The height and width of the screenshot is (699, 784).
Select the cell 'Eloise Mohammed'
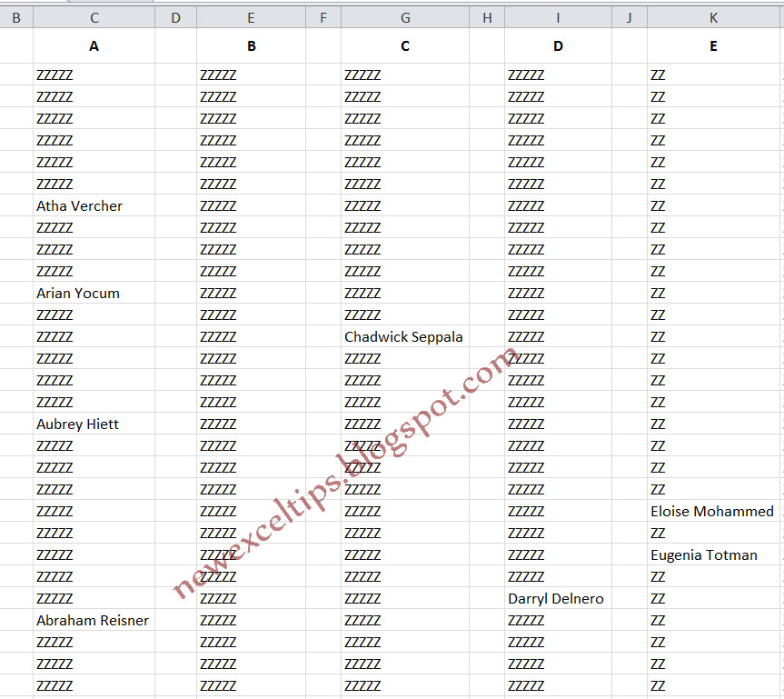[x=713, y=512]
